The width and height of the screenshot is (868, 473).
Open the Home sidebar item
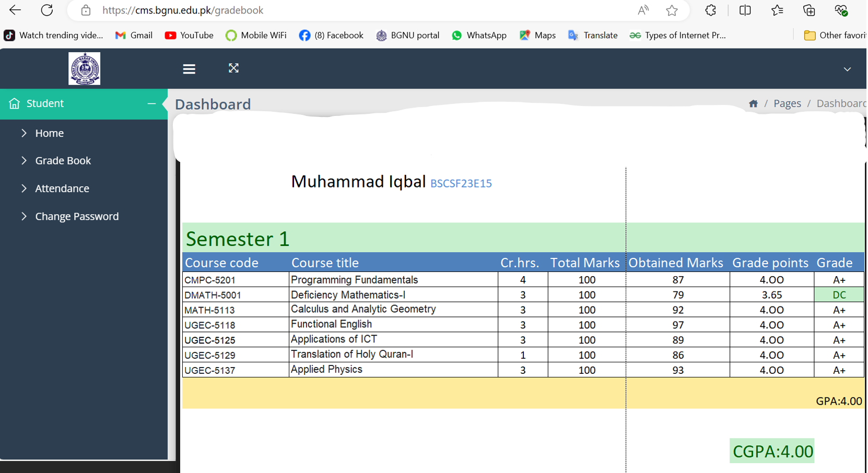pos(49,133)
